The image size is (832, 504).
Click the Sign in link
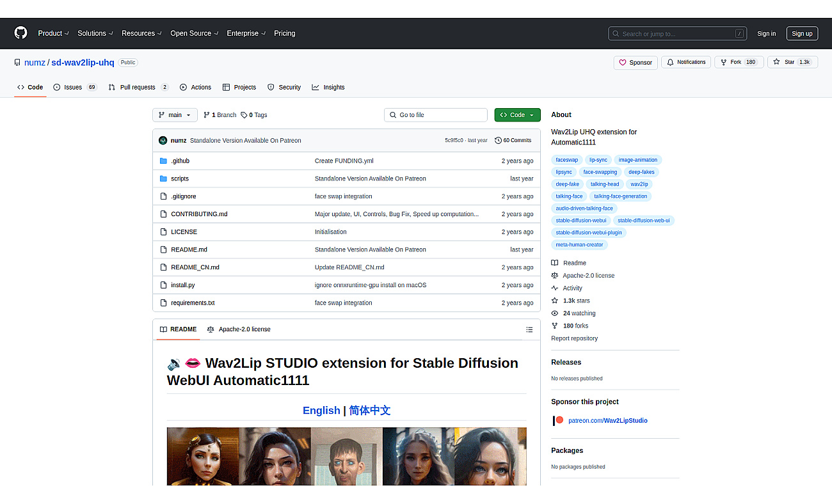coord(766,34)
